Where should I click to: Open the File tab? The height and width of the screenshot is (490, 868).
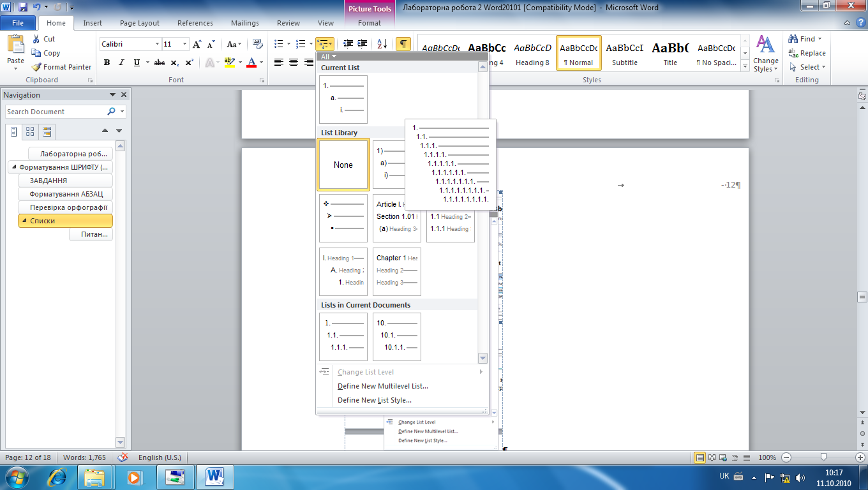pyautogui.click(x=18, y=23)
